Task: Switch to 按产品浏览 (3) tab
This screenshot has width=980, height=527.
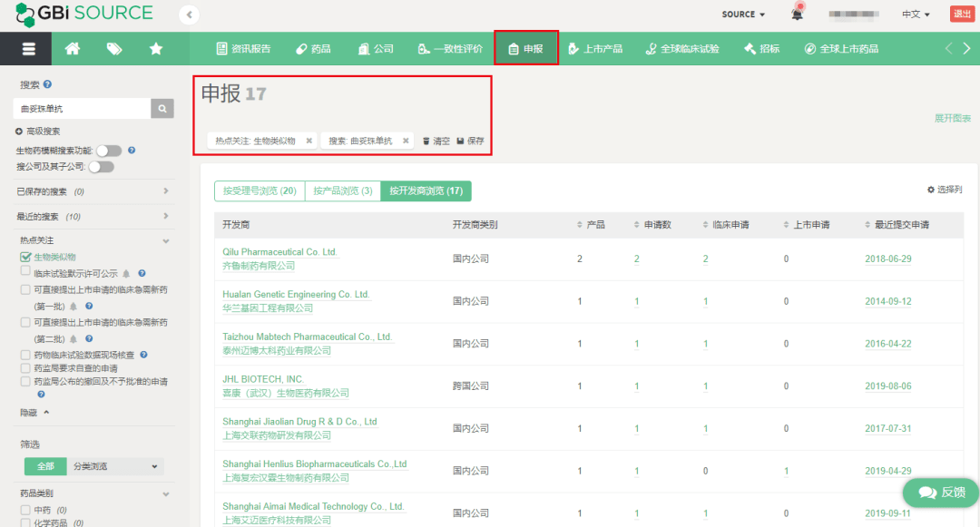Action: click(342, 191)
